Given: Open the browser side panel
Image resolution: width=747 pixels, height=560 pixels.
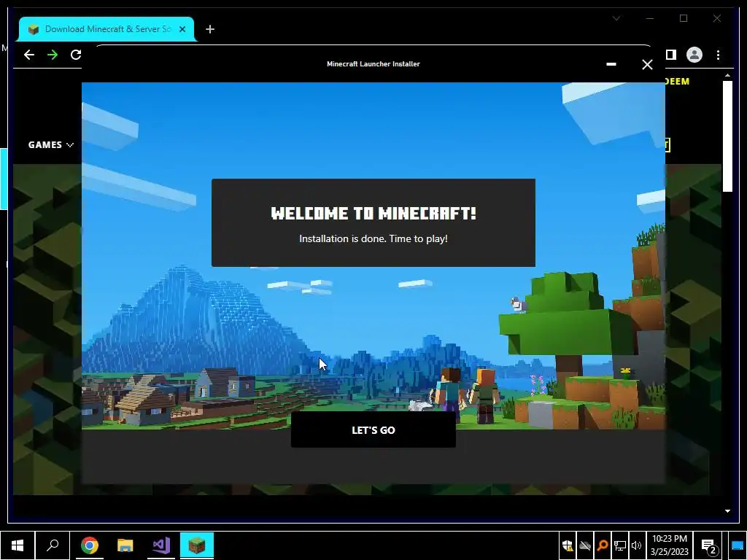Looking at the screenshot, I should click(x=671, y=55).
